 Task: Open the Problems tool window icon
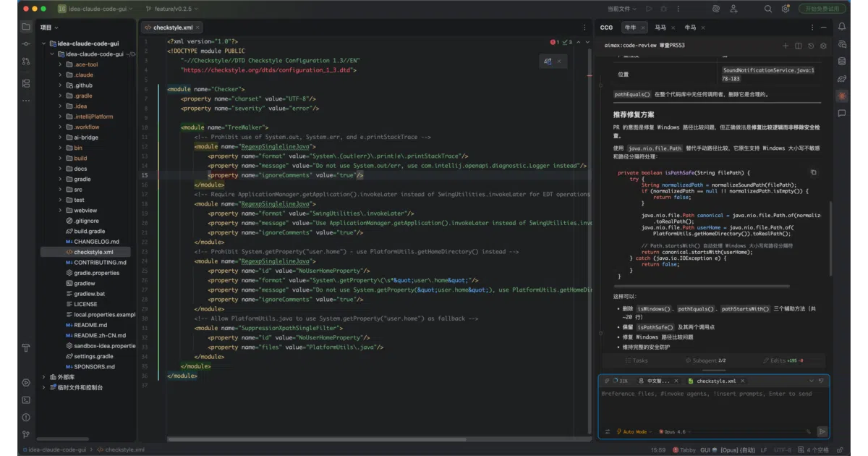tap(26, 417)
